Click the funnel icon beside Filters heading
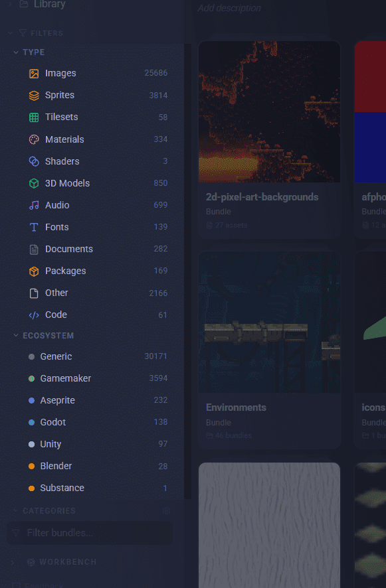 coord(23,33)
